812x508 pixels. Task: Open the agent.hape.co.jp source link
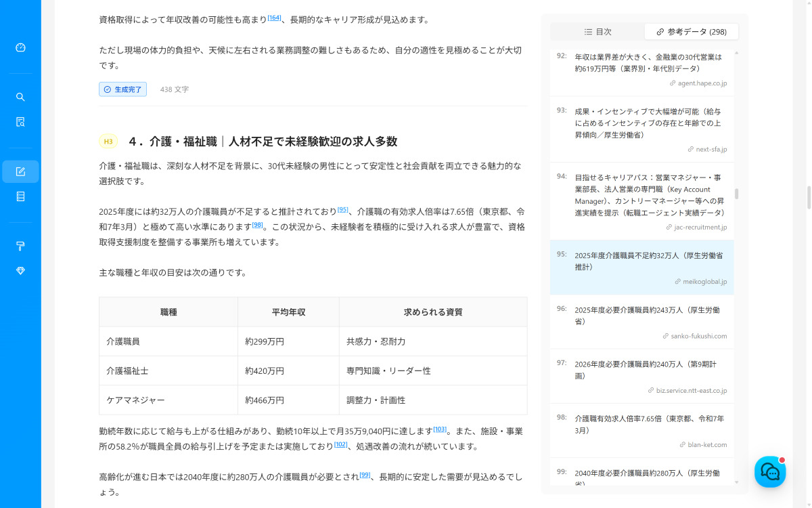click(699, 83)
